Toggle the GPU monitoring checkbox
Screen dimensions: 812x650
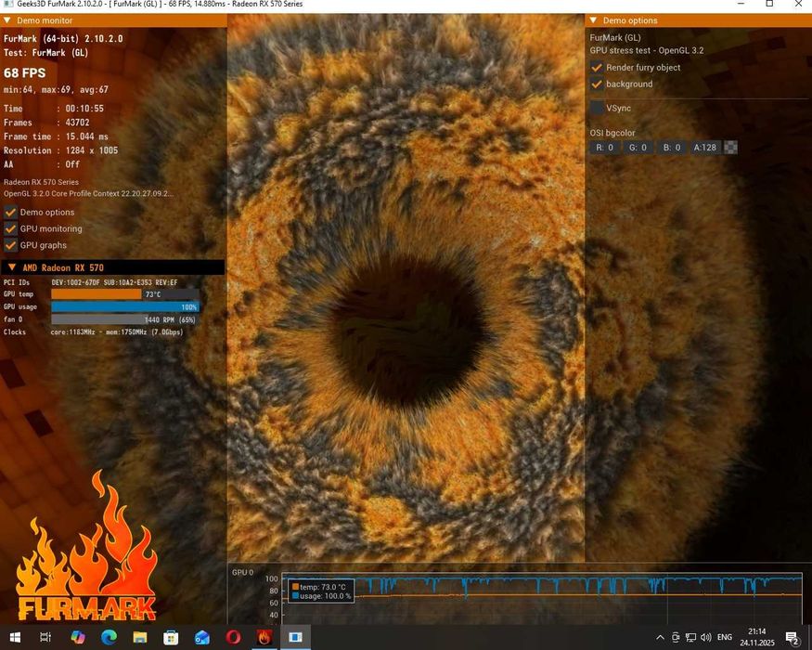pyautogui.click(x=10, y=228)
